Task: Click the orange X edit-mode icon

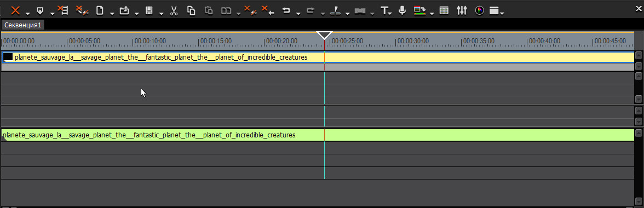Action: [15, 10]
